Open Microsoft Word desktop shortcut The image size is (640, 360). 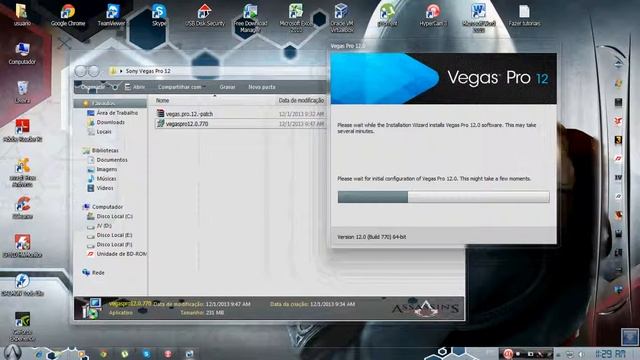[479, 18]
